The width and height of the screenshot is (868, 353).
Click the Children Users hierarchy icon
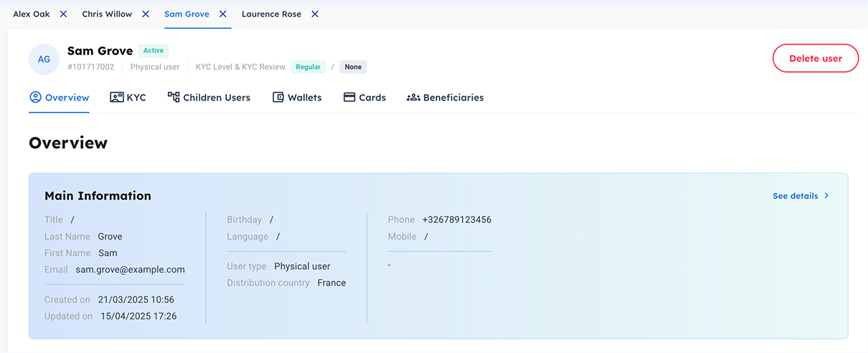click(x=174, y=97)
